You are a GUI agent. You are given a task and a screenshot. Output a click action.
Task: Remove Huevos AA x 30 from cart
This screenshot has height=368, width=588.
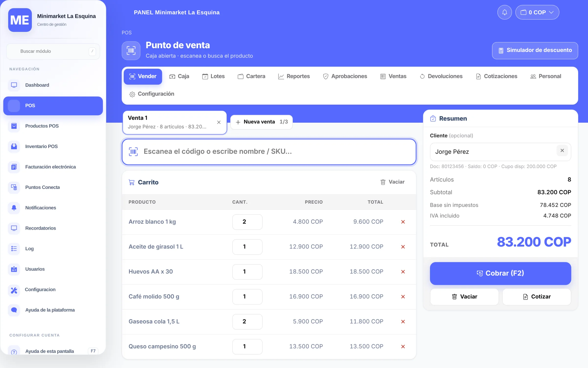pos(403,272)
